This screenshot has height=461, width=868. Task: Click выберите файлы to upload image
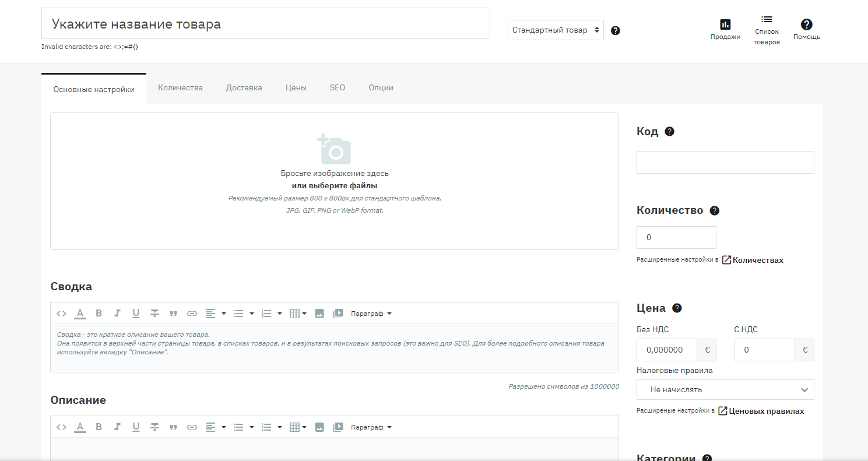click(x=335, y=186)
